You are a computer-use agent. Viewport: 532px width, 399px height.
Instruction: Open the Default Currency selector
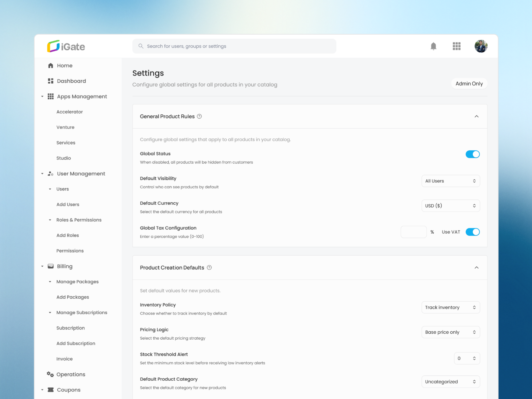click(450, 206)
